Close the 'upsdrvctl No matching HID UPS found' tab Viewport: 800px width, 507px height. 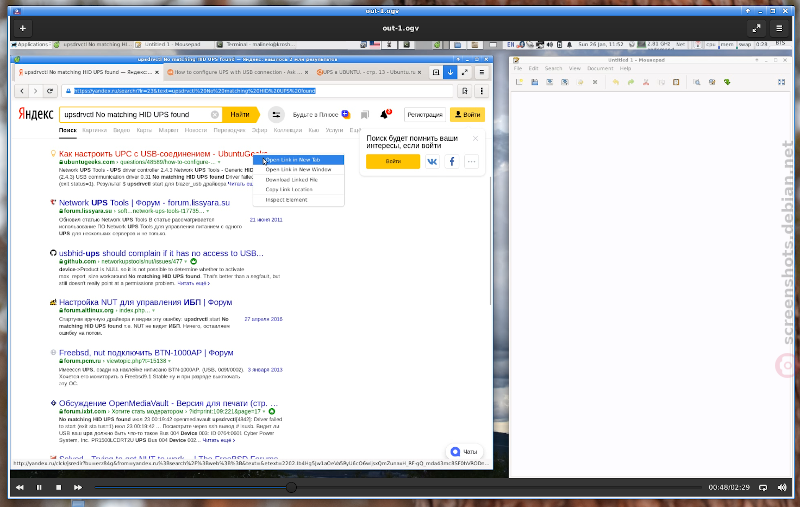pos(157,72)
